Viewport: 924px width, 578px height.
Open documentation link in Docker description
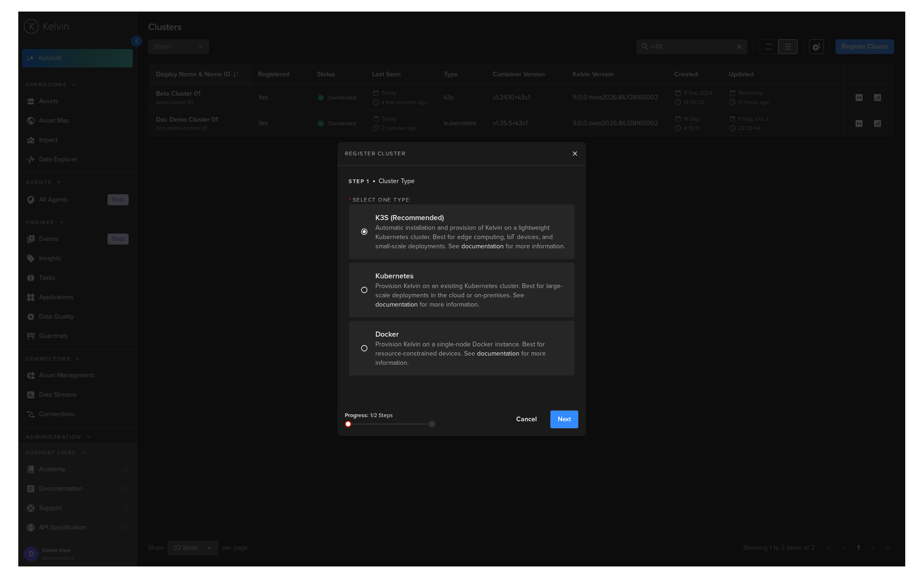click(498, 354)
